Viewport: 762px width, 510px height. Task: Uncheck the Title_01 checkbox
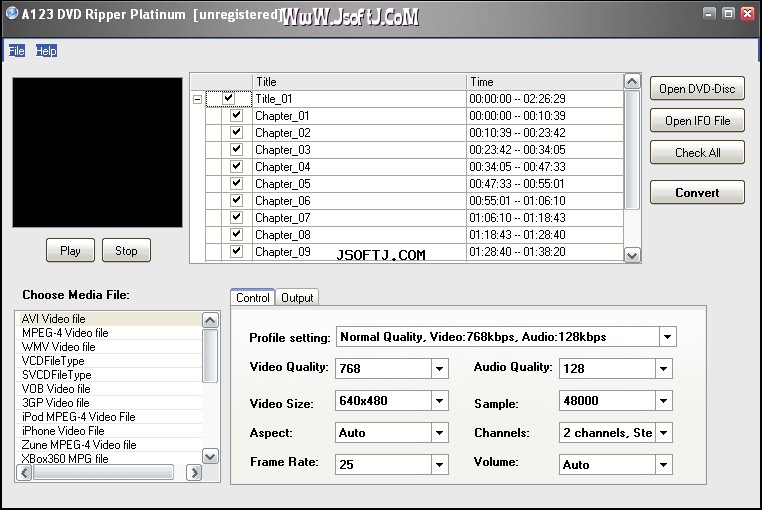(x=228, y=99)
